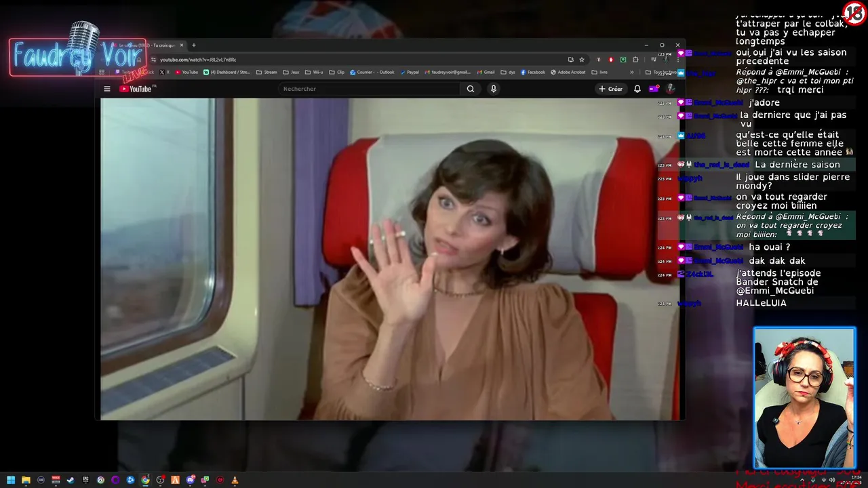
Task: Open the Stream bookmarks folder
Action: [267, 72]
